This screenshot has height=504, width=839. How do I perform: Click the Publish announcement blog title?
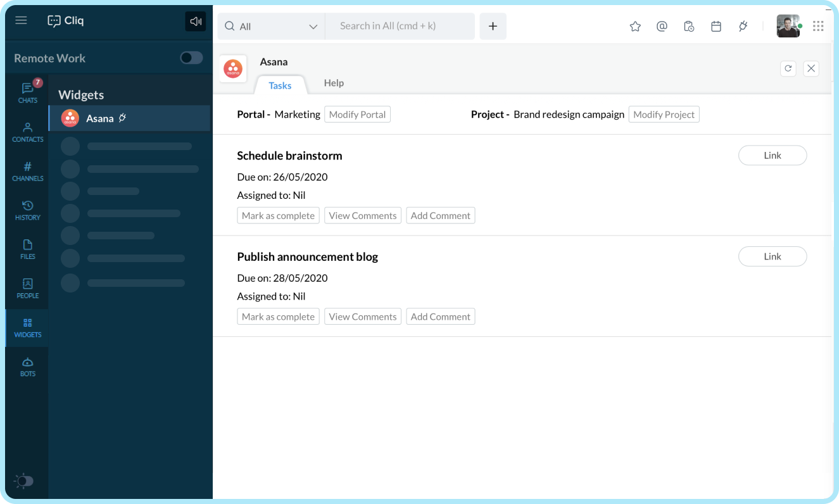click(x=307, y=257)
